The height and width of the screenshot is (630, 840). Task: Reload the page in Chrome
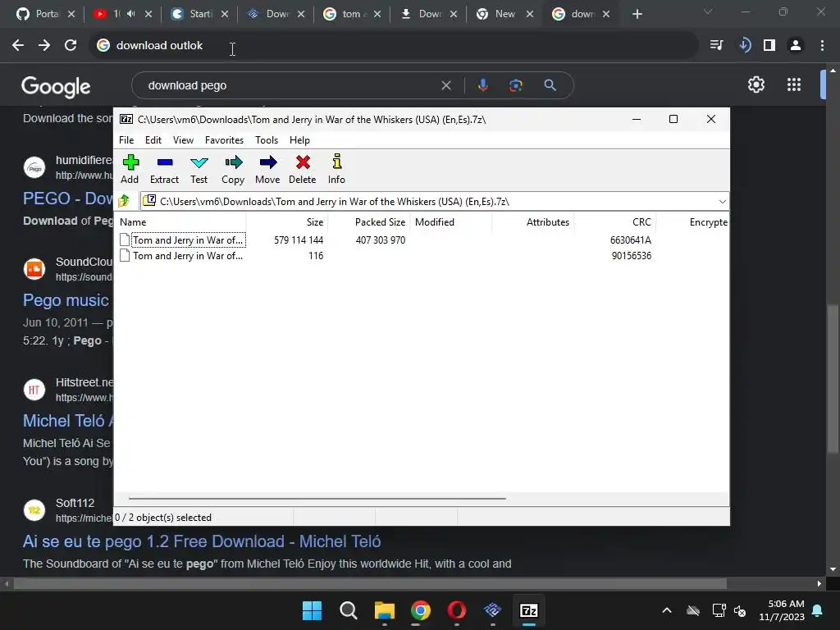click(x=71, y=46)
